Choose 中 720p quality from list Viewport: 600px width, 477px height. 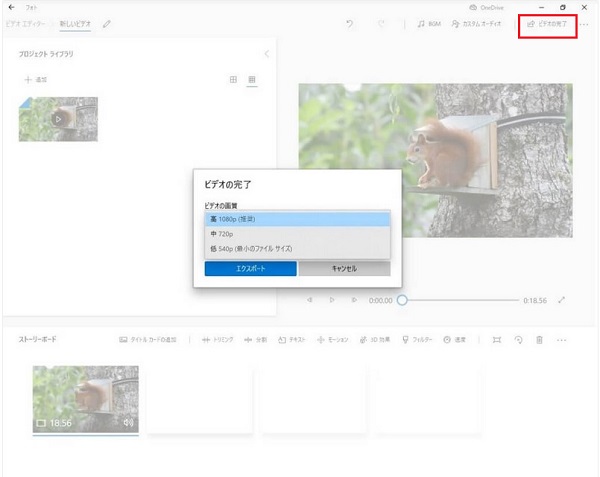(x=296, y=233)
